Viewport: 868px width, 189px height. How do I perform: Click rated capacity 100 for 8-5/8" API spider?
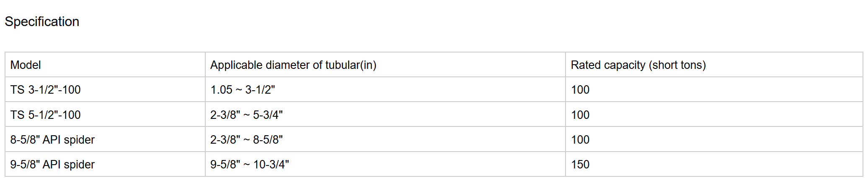(580, 140)
